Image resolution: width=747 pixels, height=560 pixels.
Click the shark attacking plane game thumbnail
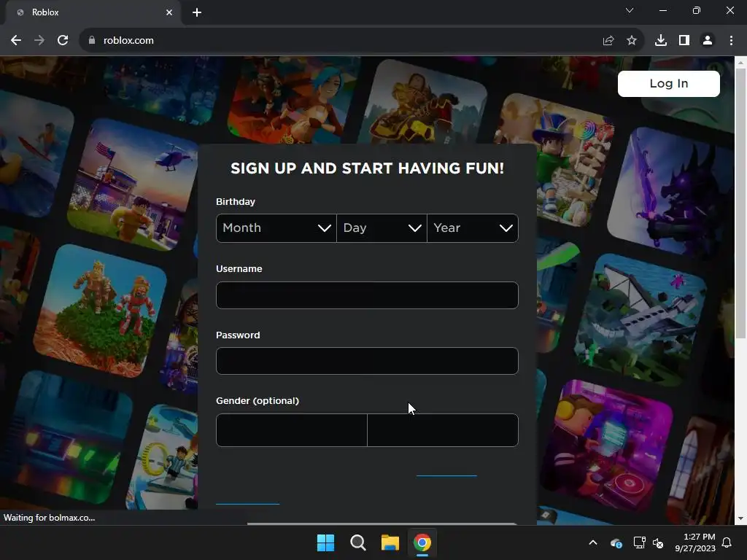tap(640, 319)
